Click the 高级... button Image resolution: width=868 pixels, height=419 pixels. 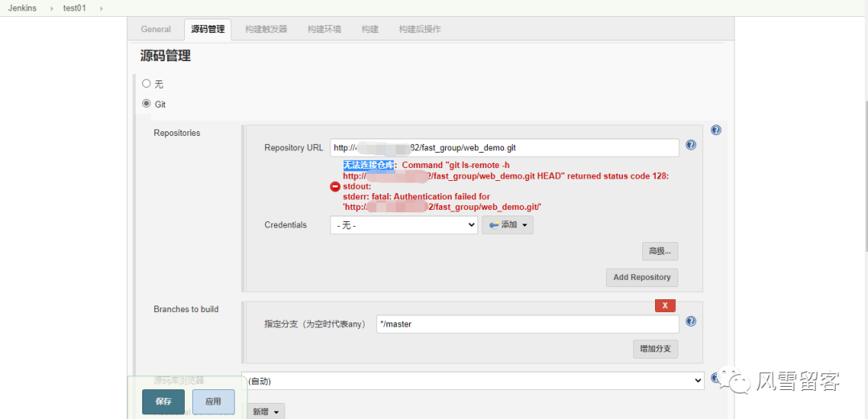pos(660,251)
